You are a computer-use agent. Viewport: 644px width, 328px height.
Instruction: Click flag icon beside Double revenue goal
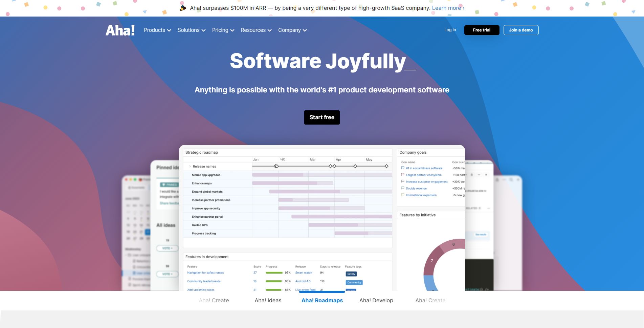(403, 188)
